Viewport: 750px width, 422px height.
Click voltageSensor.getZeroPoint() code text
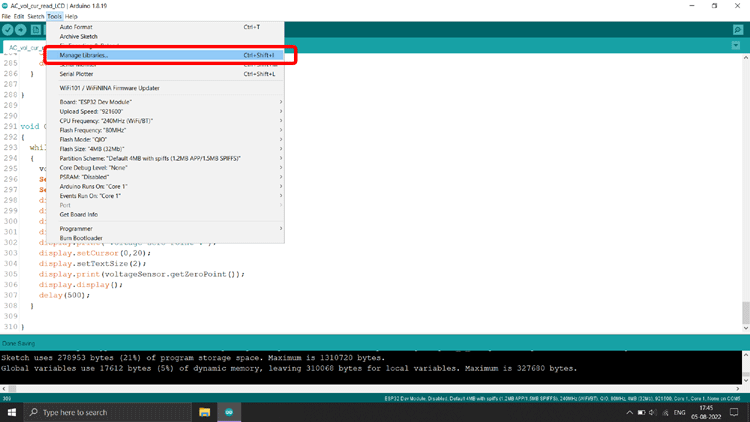171,274
